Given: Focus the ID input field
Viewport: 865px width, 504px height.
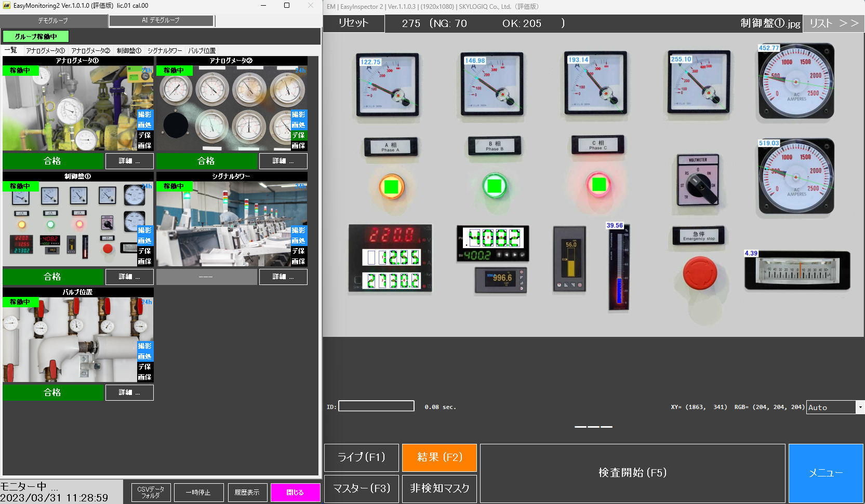Looking at the screenshot, I should coord(376,406).
